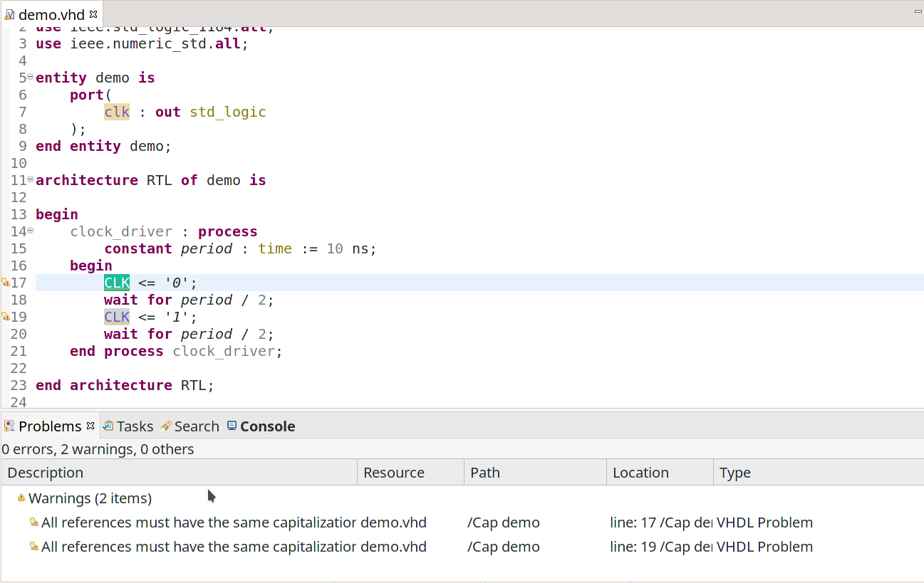Click the warning marker on line 19
This screenshot has width=924, height=583.
coord(5,317)
